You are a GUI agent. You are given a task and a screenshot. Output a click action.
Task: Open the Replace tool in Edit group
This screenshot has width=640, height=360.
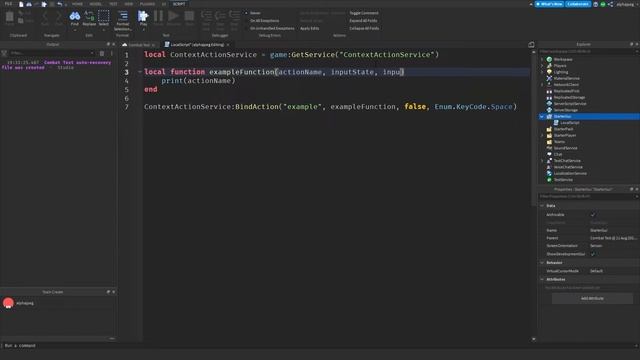89,18
